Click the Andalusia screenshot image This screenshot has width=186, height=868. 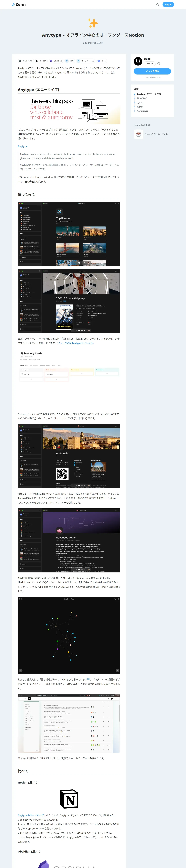(x=69, y=456)
